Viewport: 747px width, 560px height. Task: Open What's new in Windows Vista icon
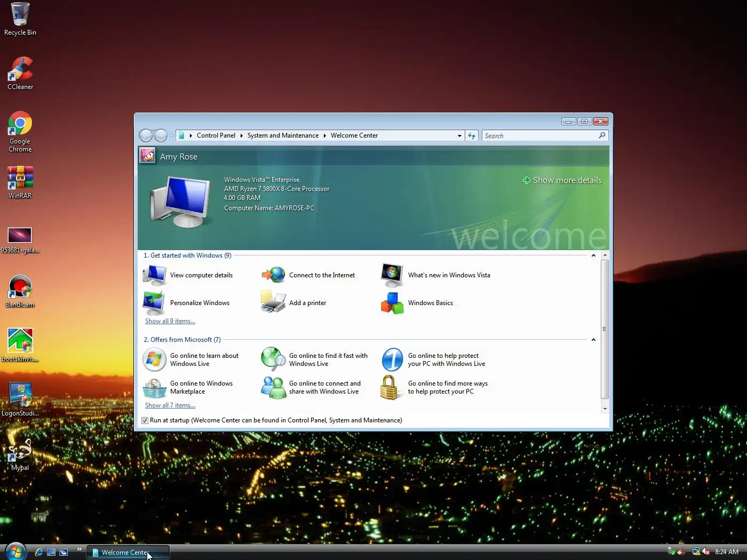[392, 275]
